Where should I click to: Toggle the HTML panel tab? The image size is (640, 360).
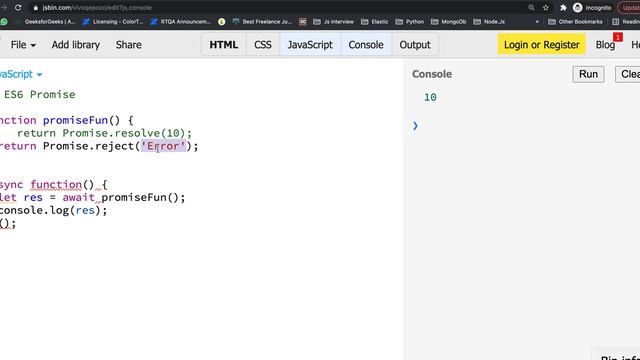224,44
